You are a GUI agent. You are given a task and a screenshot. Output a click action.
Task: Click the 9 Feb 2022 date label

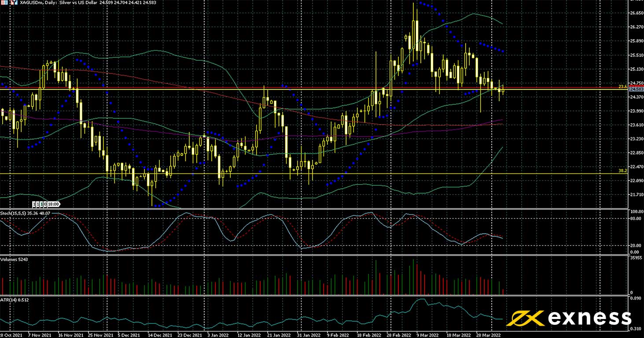(x=339, y=335)
